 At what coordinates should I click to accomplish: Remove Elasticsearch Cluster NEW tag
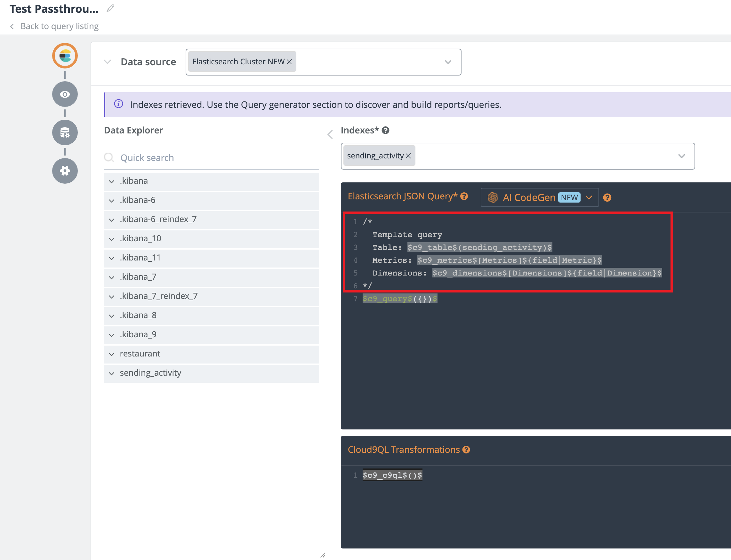click(x=289, y=62)
